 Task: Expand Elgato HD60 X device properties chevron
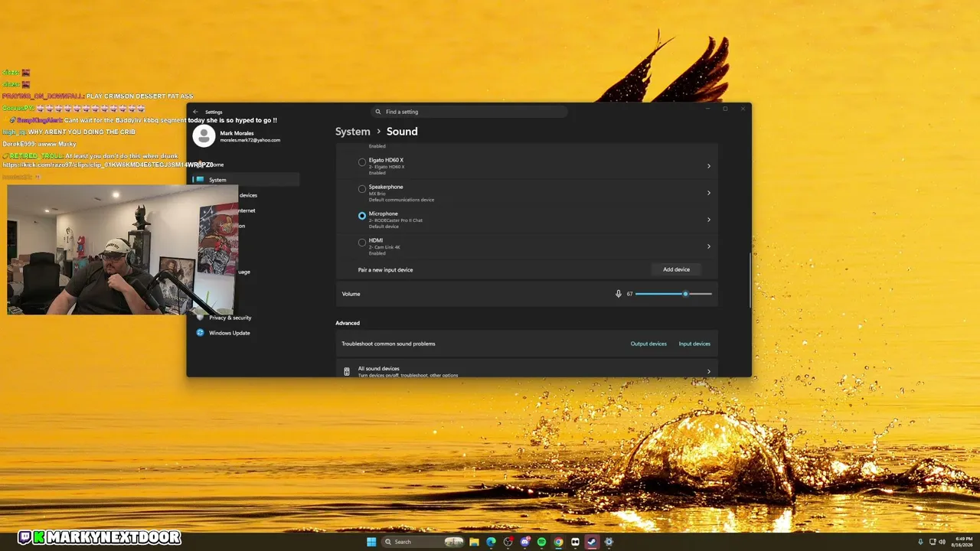pyautogui.click(x=708, y=166)
